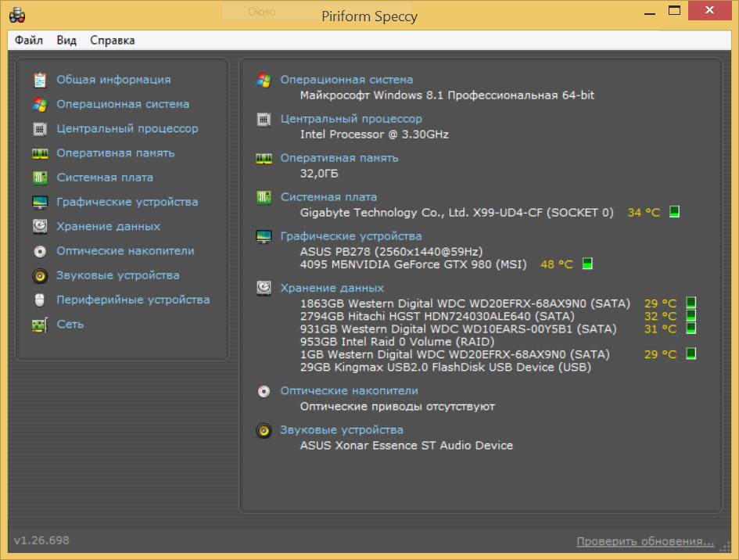Click the Windows flag icon in summary panel

point(264,80)
